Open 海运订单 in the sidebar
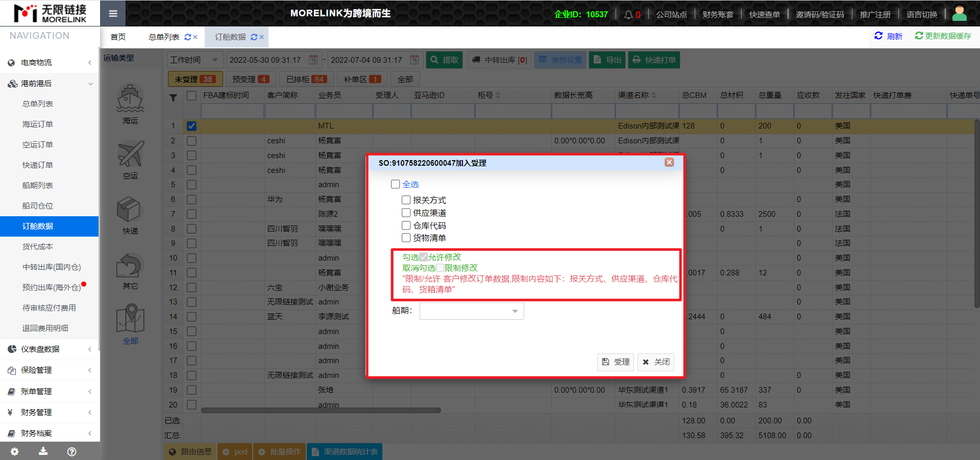This screenshot has width=980, height=460. (38, 124)
